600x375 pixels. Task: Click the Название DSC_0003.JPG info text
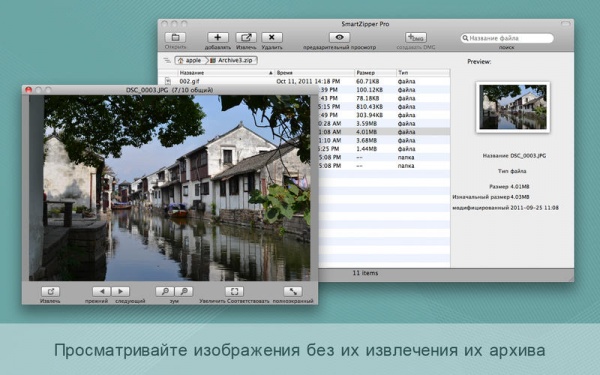pyautogui.click(x=514, y=156)
